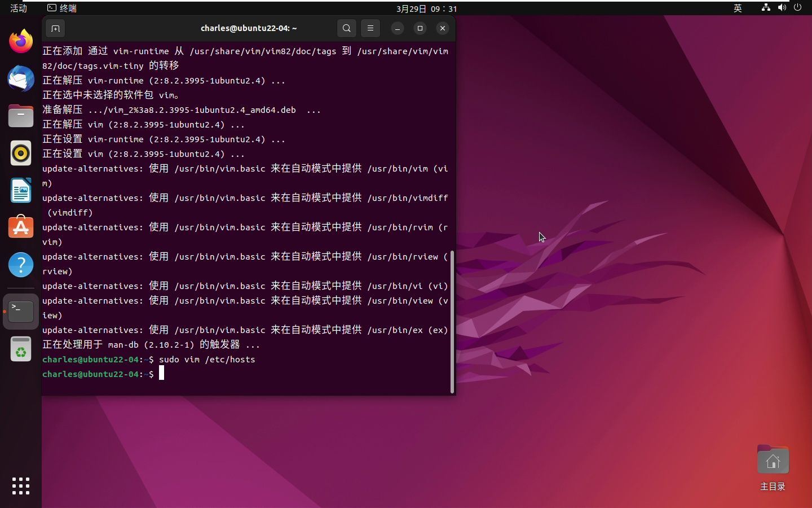Screen dimensions: 812x508
Task: Click the line mentioning /usr/bin/vi (vi)
Action: 245,286
